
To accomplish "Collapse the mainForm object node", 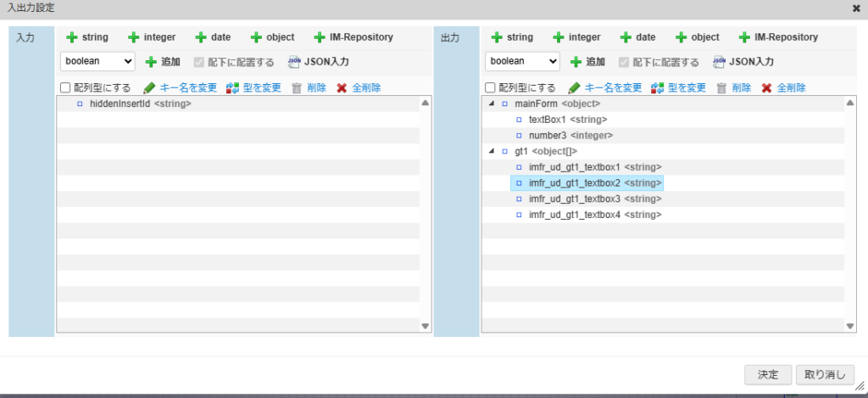I will tap(492, 104).
